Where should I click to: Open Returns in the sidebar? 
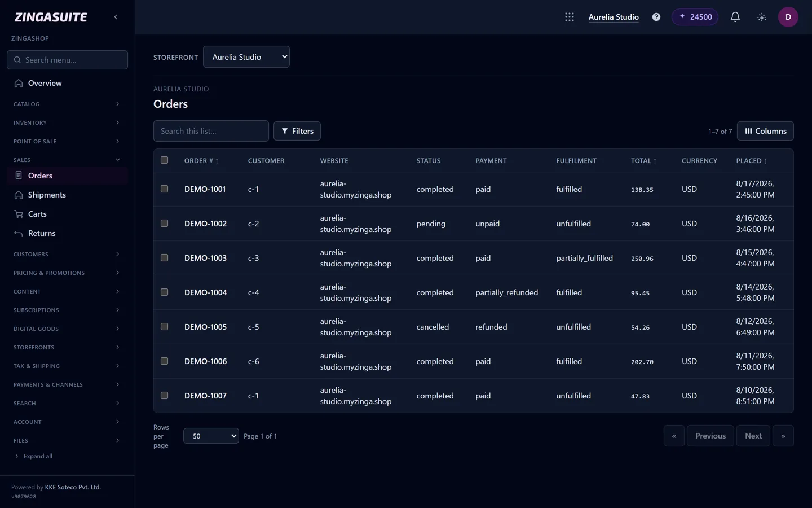67,233
